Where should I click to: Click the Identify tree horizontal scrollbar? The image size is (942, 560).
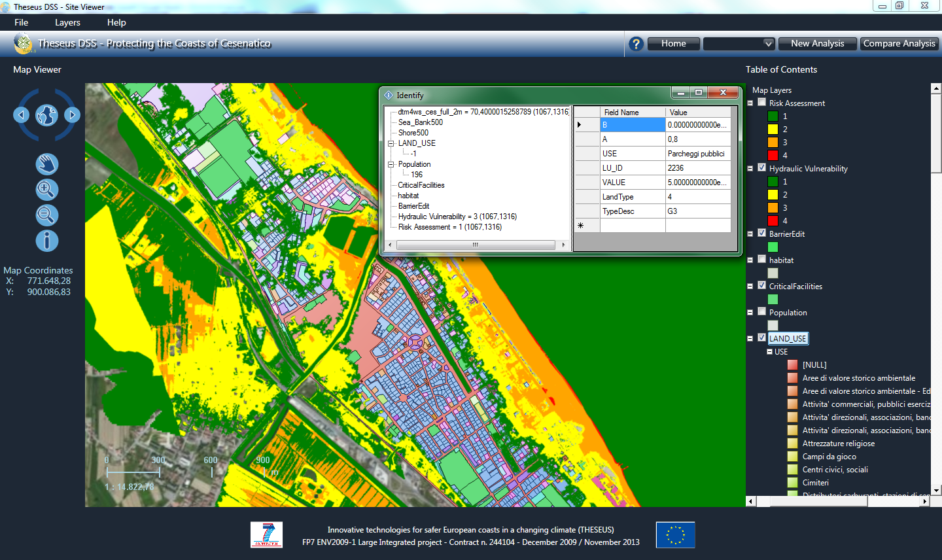click(476, 245)
